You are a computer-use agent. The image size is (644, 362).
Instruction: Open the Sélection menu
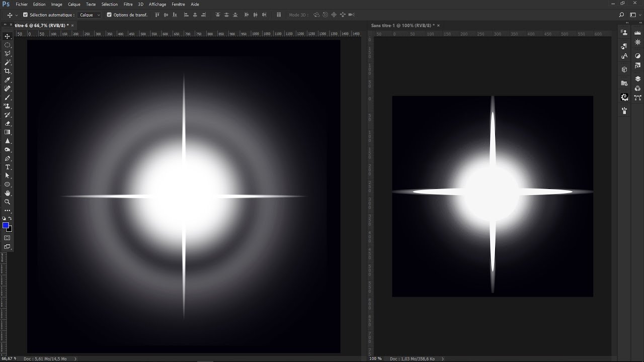click(110, 4)
